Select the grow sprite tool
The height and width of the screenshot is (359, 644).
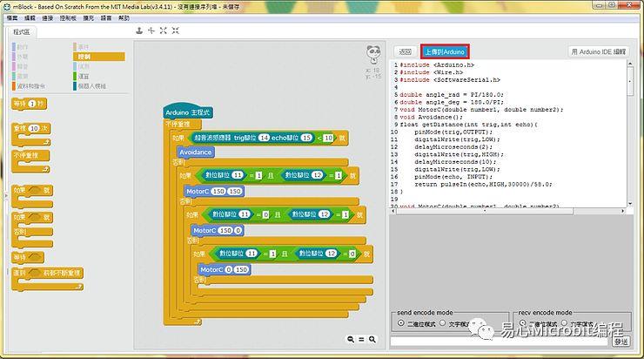click(x=163, y=30)
